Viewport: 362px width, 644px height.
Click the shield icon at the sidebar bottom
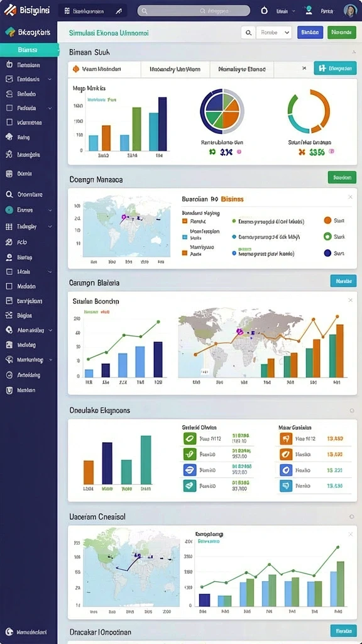(9, 390)
